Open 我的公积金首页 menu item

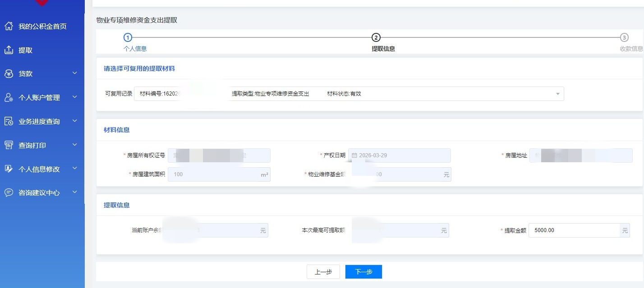click(42, 26)
